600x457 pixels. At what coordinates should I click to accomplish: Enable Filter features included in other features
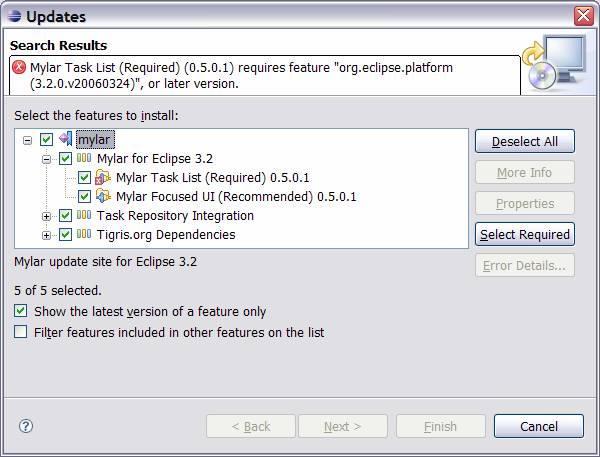tap(21, 331)
